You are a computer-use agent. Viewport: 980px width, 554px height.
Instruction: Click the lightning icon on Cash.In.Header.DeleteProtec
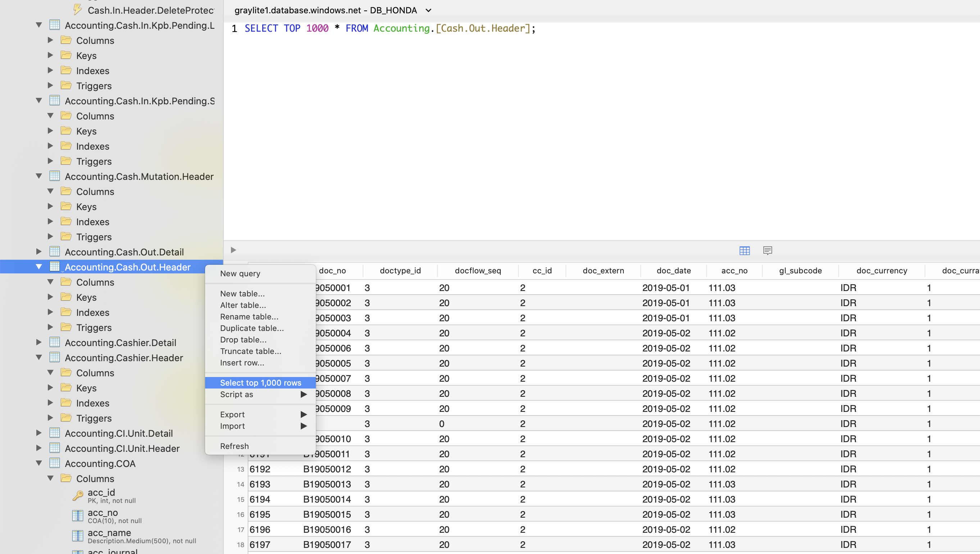(x=78, y=9)
